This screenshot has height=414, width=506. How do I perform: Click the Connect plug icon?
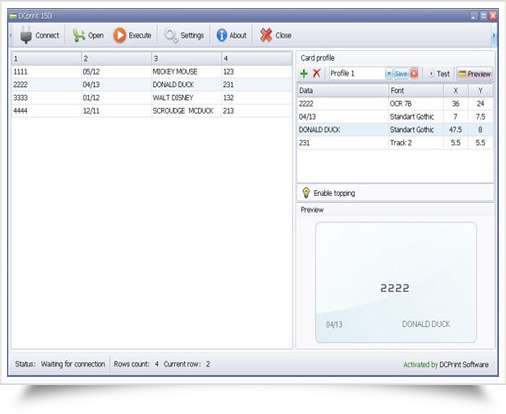[26, 35]
